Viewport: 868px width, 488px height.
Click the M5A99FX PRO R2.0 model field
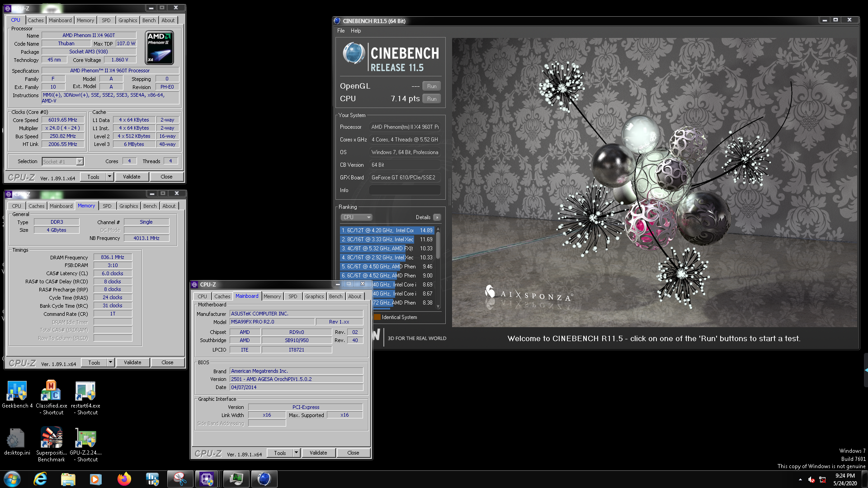[272, 322]
